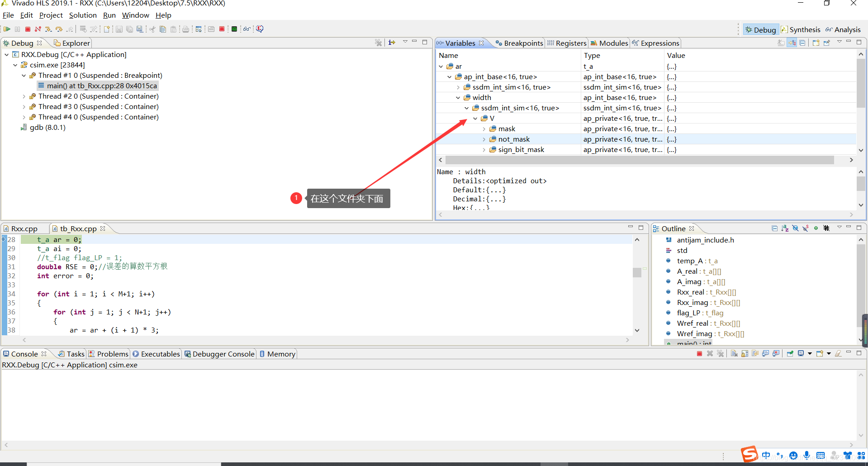Click the Resume debug icon in toolbar
The width and height of the screenshot is (868, 466).
(x=7, y=29)
